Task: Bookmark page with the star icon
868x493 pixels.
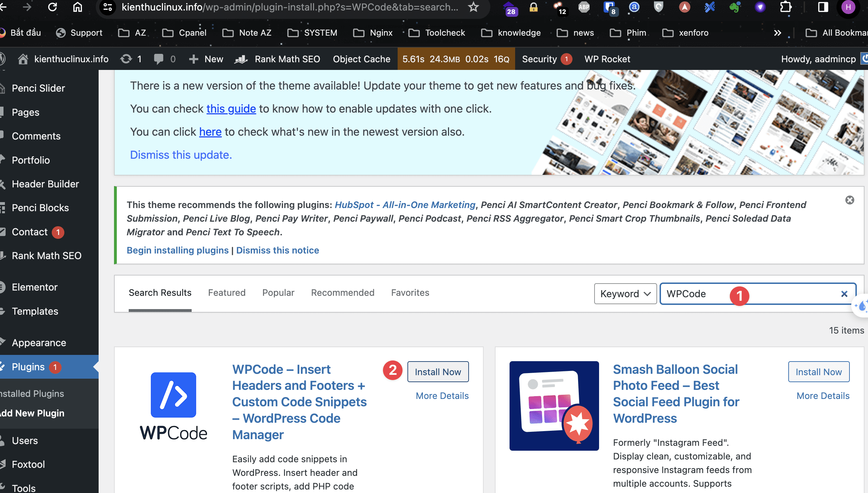Action: (474, 7)
